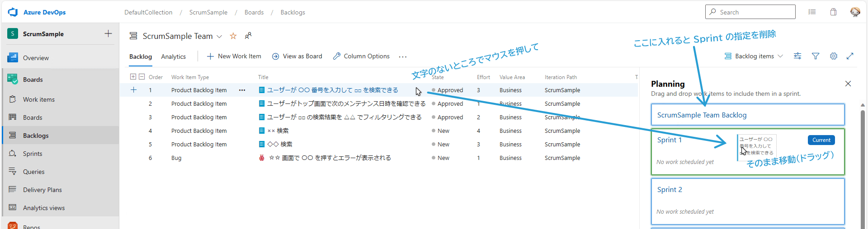Click New Work Item button
The image size is (868, 229).
point(234,56)
